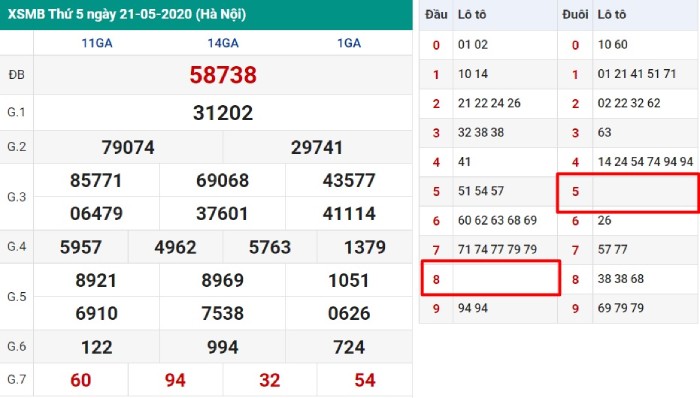Click the Đuôi column header

pyautogui.click(x=575, y=15)
